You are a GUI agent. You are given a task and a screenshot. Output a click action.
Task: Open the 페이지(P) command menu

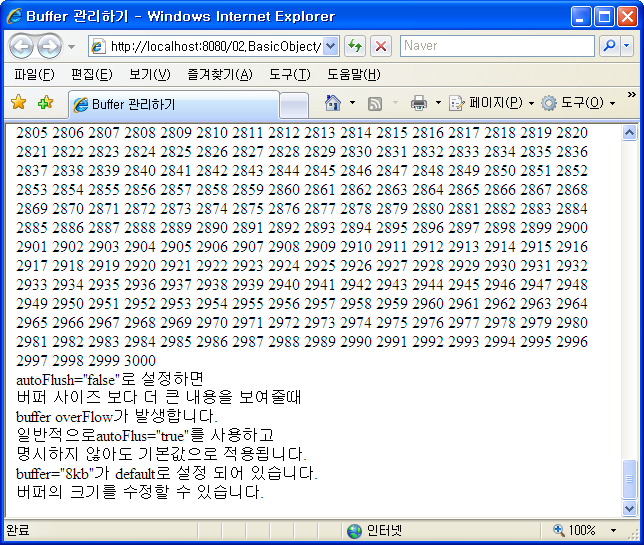coord(492,103)
